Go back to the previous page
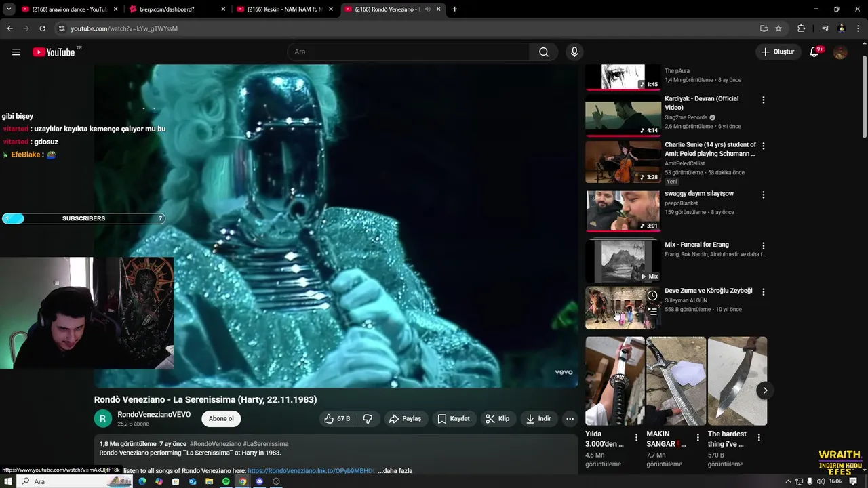The image size is (868, 488). (9, 28)
